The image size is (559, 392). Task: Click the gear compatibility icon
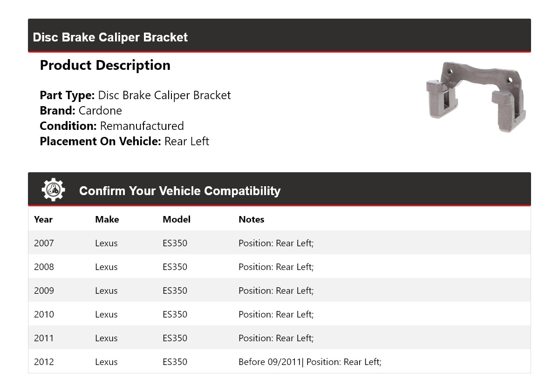(53, 190)
